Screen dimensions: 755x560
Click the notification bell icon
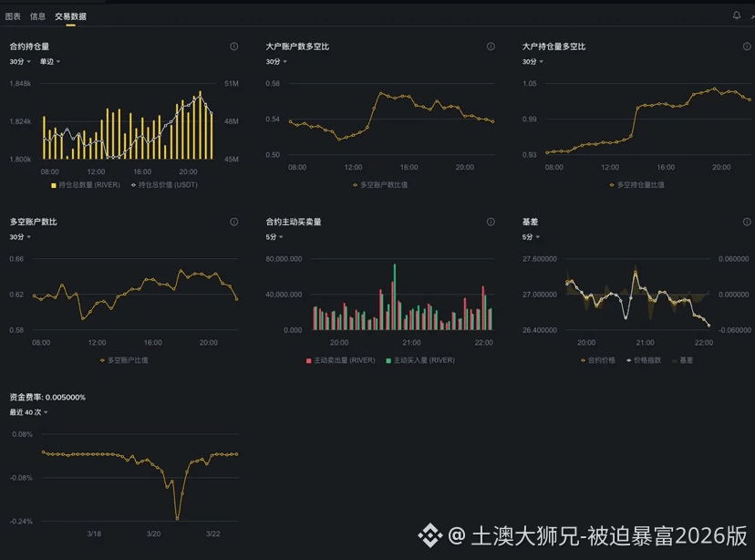pyautogui.click(x=736, y=16)
